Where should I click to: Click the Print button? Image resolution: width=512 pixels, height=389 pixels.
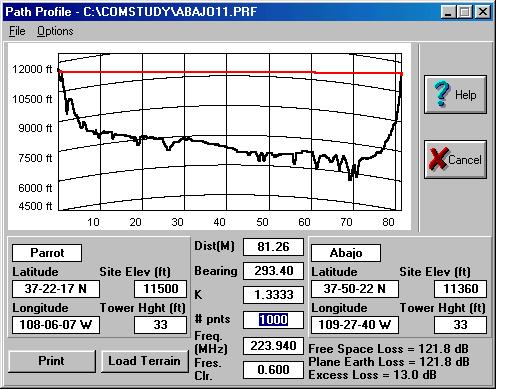click(52, 361)
